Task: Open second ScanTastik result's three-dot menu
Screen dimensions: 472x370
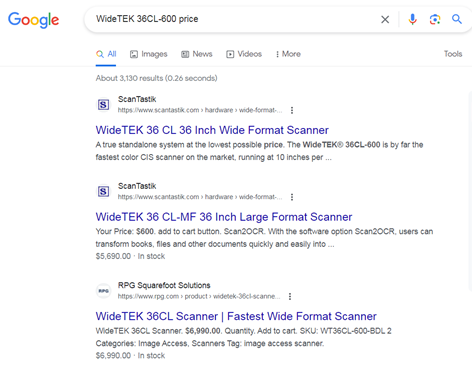Action: pyautogui.click(x=292, y=197)
